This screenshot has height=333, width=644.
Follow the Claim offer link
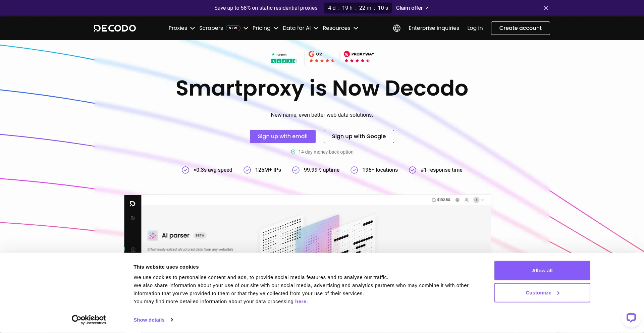click(412, 8)
